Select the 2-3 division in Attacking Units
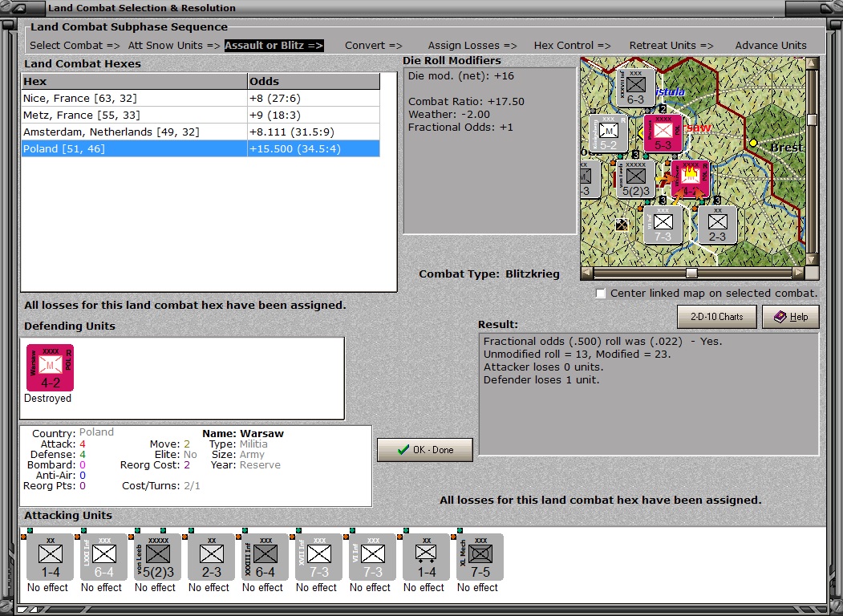Viewport: 843px width, 616px height. 211,557
